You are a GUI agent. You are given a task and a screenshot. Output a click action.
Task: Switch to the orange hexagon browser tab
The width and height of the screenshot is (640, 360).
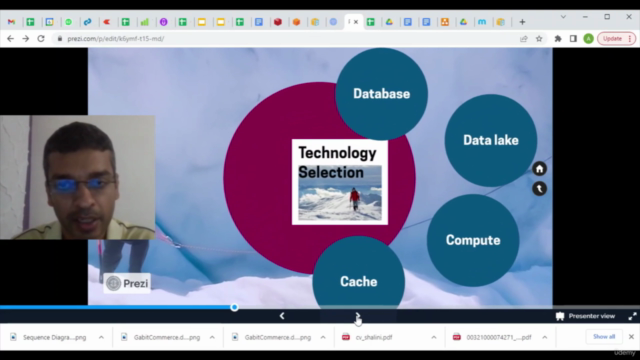[296, 22]
